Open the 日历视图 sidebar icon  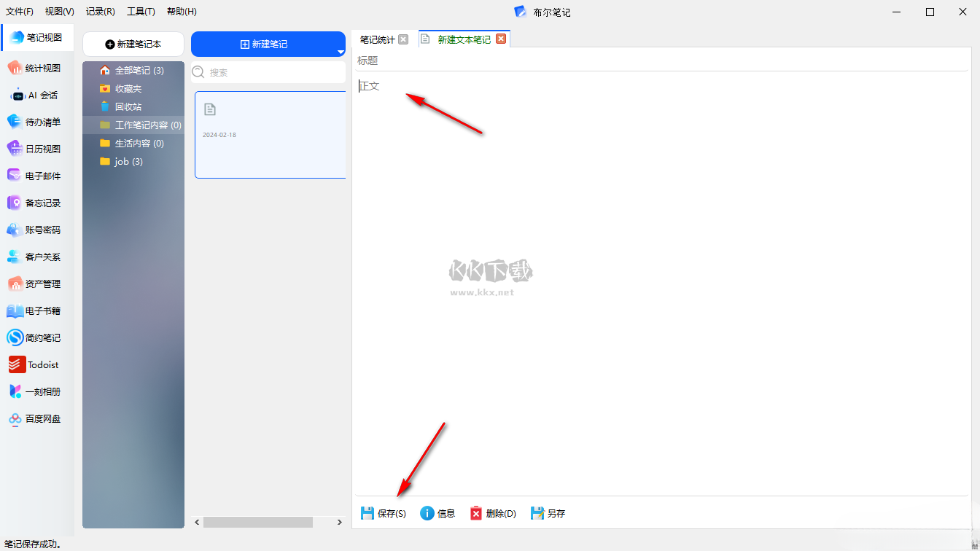click(x=15, y=149)
